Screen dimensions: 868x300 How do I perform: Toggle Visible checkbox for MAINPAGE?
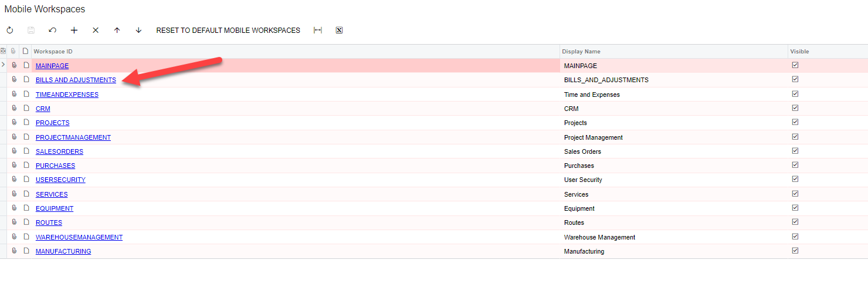click(795, 65)
